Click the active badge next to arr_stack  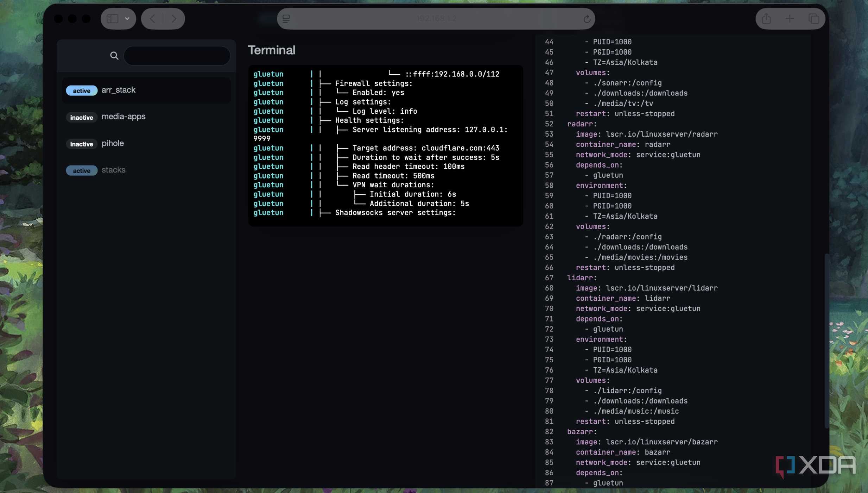[x=82, y=91]
